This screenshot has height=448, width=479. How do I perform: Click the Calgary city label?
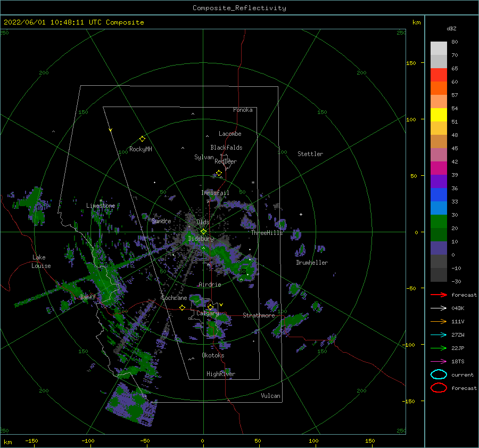(208, 313)
